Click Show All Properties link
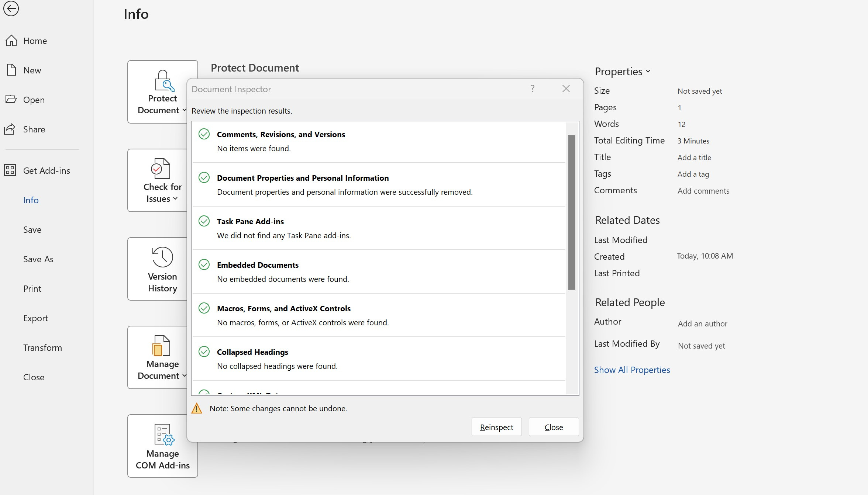Image resolution: width=868 pixels, height=495 pixels. pyautogui.click(x=632, y=370)
